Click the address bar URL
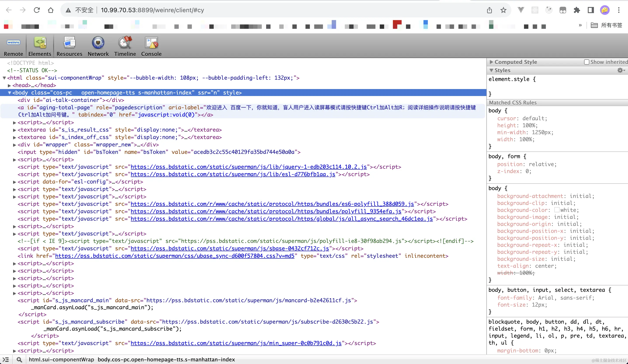 coord(152,10)
